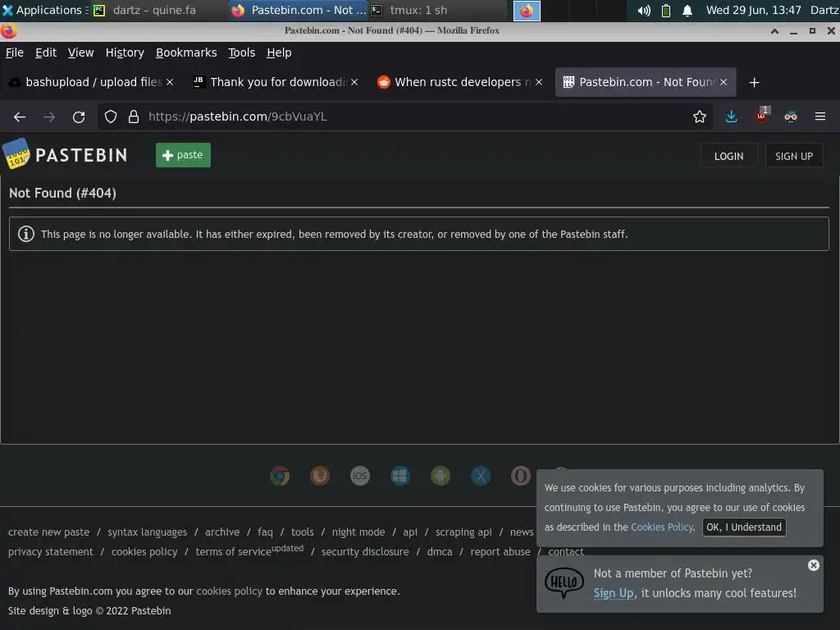Click the green paste button
The width and height of the screenshot is (840, 630).
click(183, 155)
